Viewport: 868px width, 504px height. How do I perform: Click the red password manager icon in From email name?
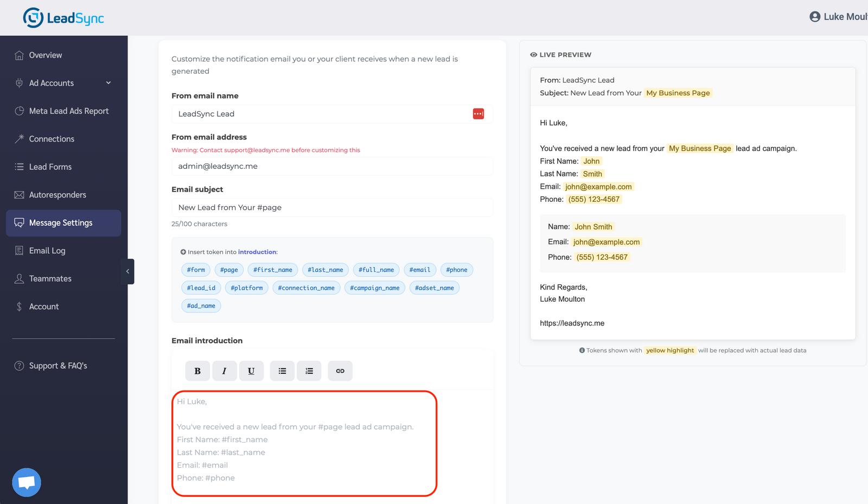point(478,113)
